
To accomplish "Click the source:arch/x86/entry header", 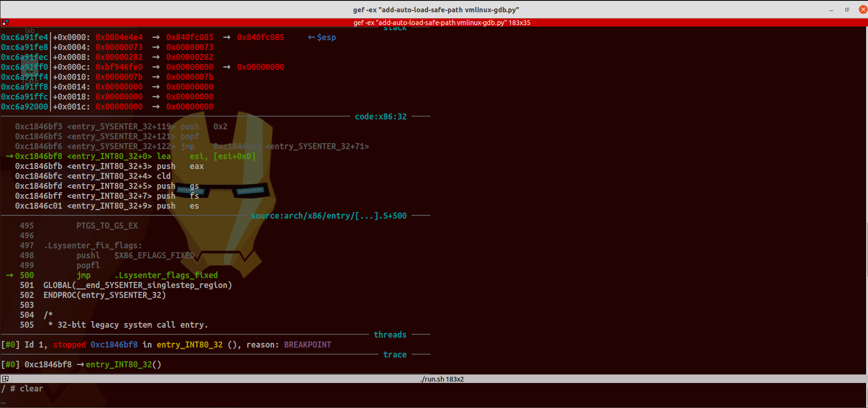I will point(329,216).
